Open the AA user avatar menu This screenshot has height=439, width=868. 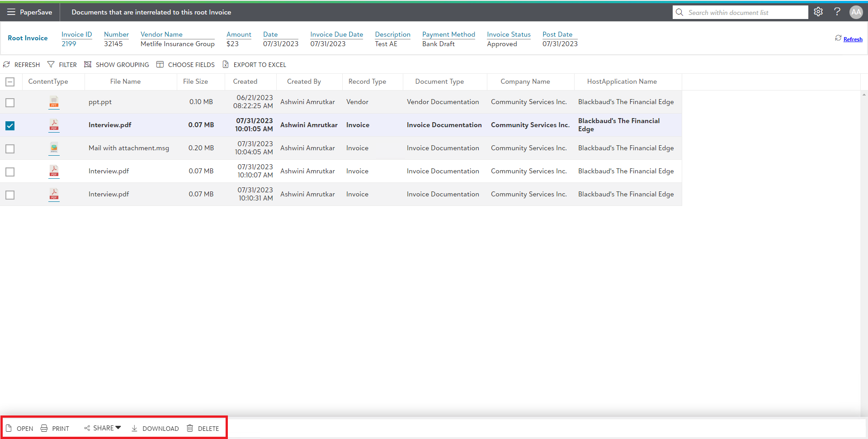(x=856, y=12)
